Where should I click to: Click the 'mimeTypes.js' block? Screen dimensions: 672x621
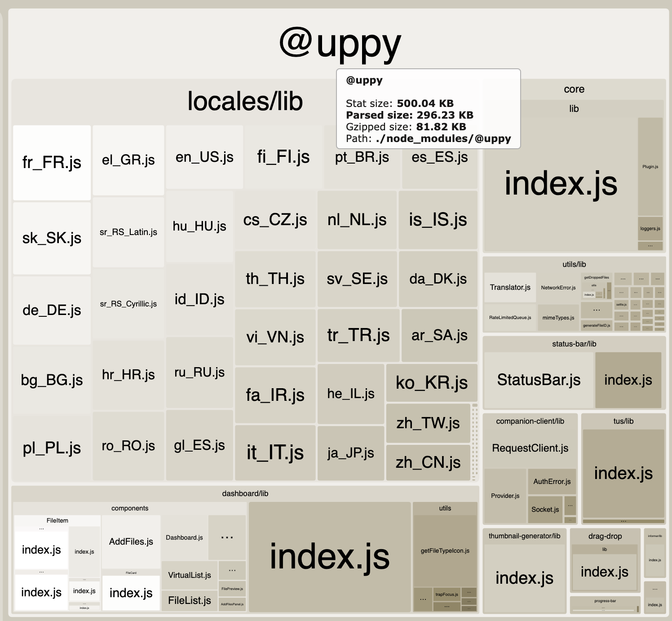pyautogui.click(x=558, y=318)
